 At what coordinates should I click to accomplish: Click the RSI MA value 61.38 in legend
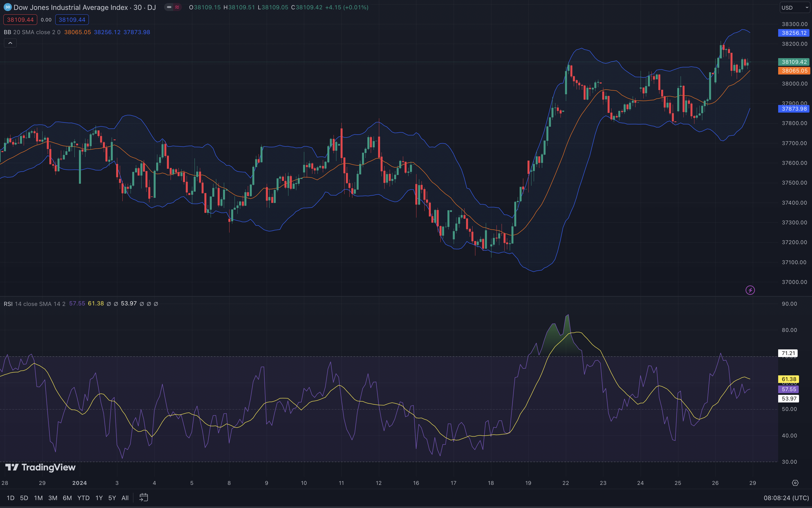[x=96, y=303]
